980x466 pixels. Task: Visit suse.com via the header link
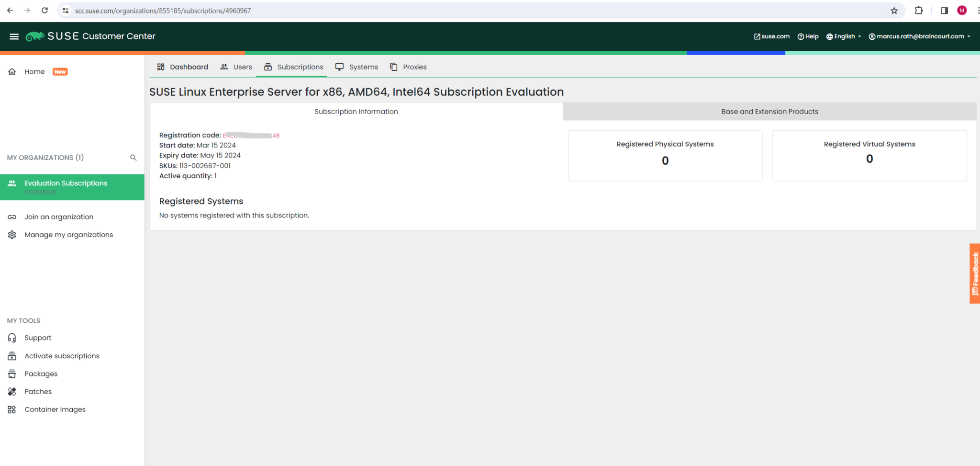(771, 36)
